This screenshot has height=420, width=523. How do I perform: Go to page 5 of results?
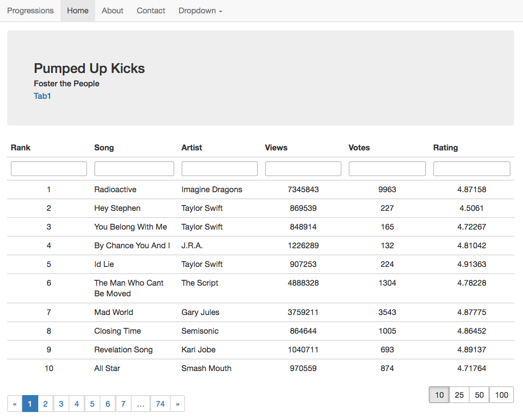tap(92, 404)
